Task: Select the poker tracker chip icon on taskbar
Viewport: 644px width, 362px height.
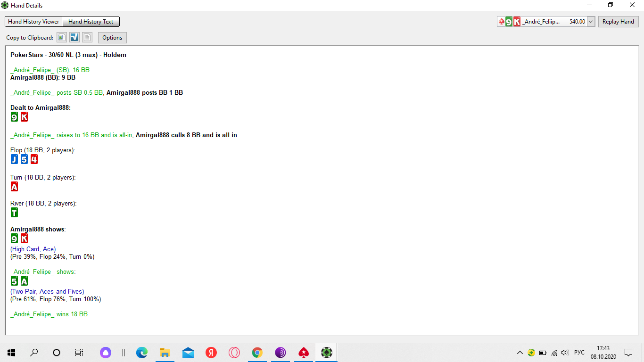Action: 326,352
